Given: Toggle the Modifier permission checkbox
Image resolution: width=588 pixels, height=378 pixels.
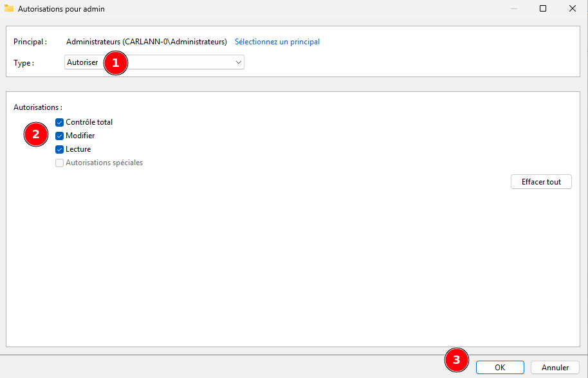Looking at the screenshot, I should (59, 136).
